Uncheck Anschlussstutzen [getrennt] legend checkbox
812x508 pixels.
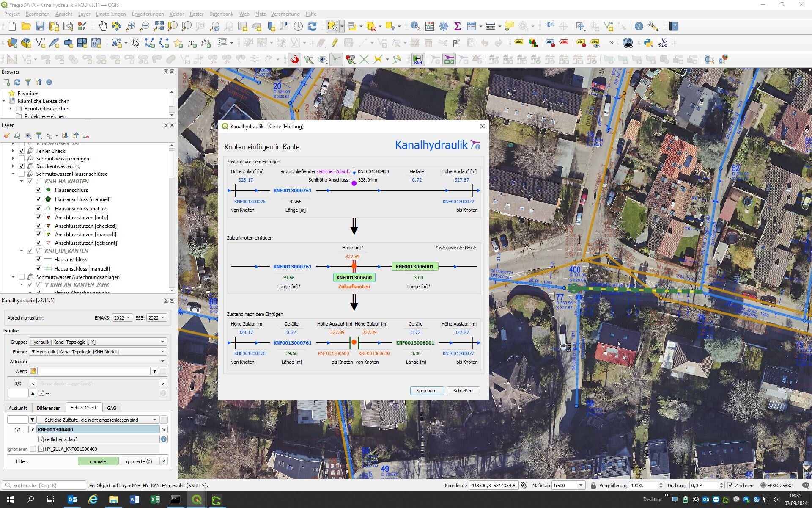(38, 243)
